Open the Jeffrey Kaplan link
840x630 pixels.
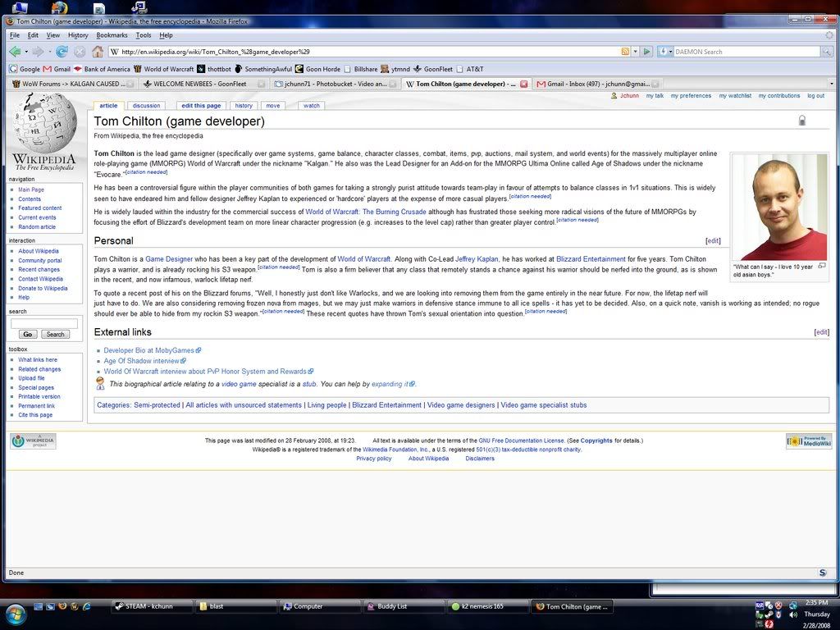click(x=477, y=259)
